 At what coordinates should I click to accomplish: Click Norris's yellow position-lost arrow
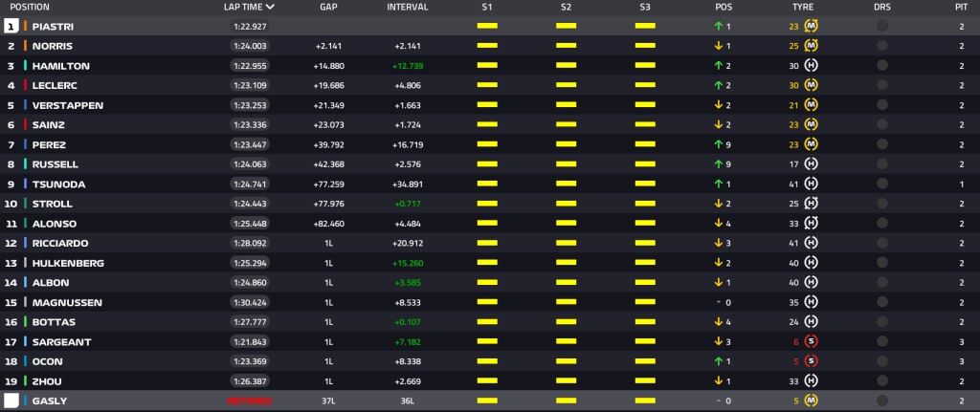pyautogui.click(x=718, y=46)
